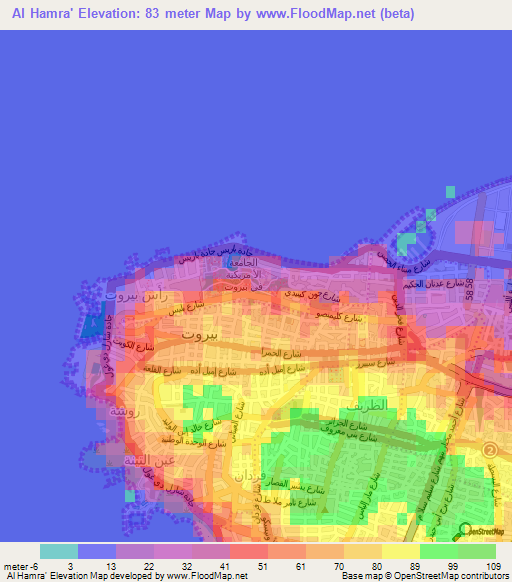Click the 'meter -6' legend label
This screenshot has height=582, width=512.
(21, 567)
